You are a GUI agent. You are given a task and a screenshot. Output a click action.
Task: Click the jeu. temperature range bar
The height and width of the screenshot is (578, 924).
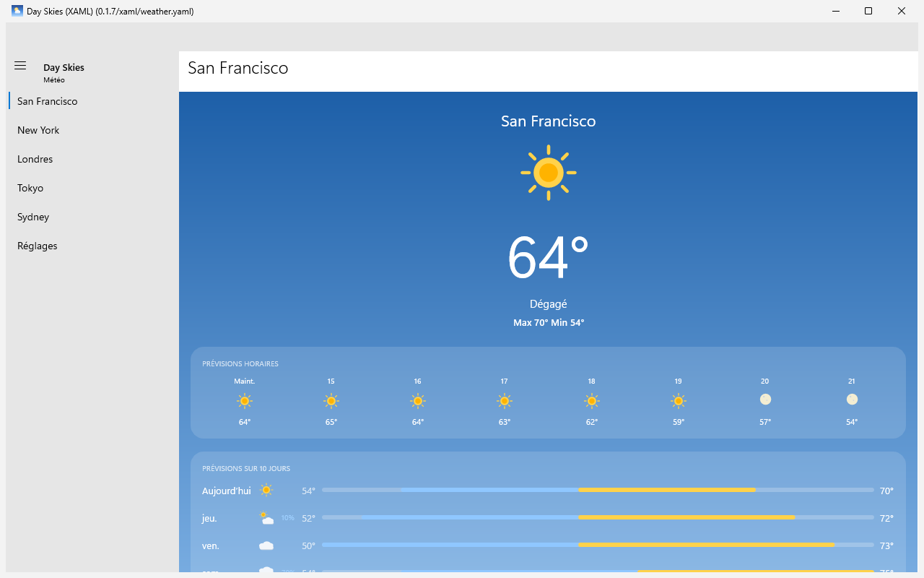(x=598, y=517)
